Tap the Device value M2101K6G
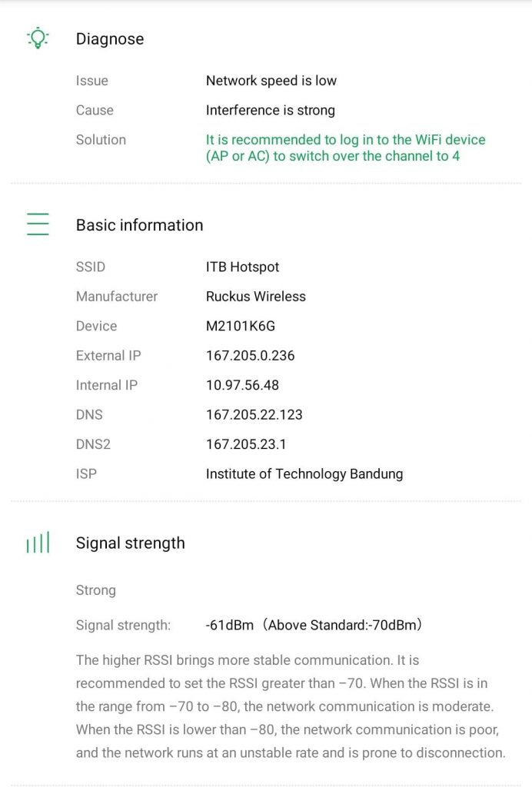This screenshot has width=532, height=787. 241,326
